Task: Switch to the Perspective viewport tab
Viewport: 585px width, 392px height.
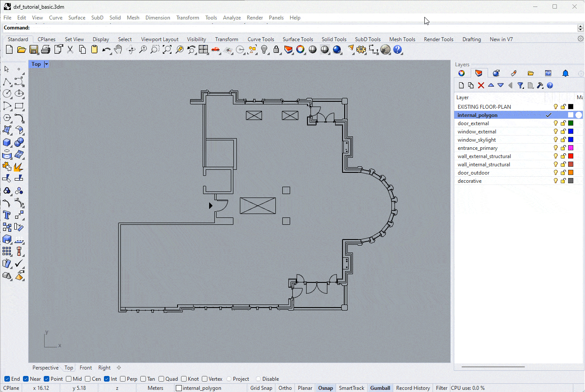Action: click(x=45, y=368)
